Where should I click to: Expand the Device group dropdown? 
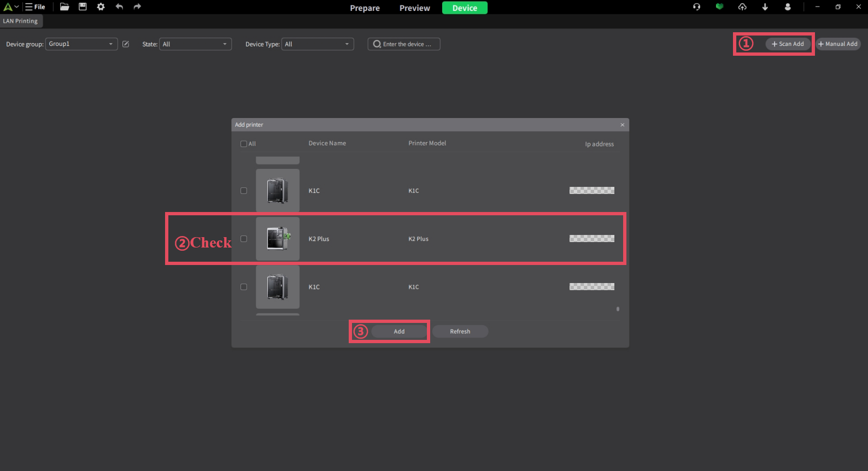point(81,44)
